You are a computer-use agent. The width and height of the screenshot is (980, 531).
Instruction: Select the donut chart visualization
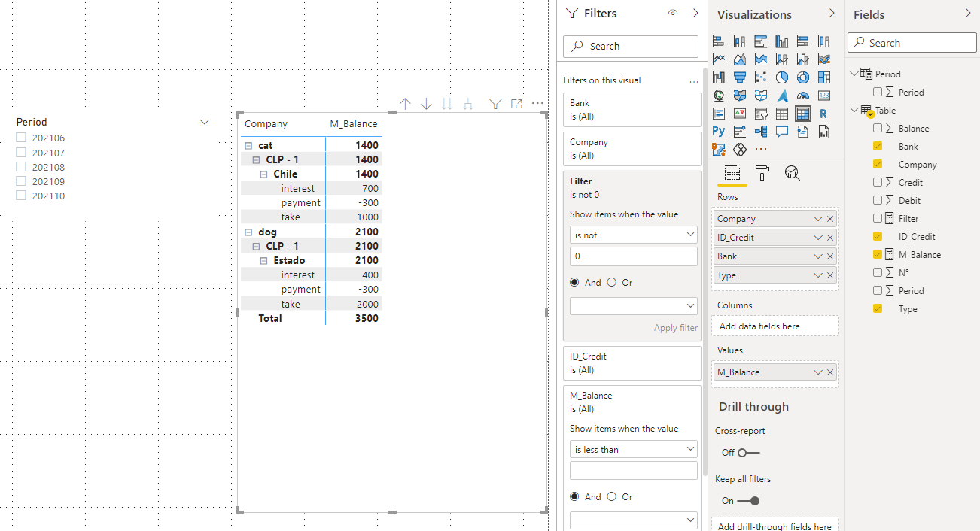point(803,77)
